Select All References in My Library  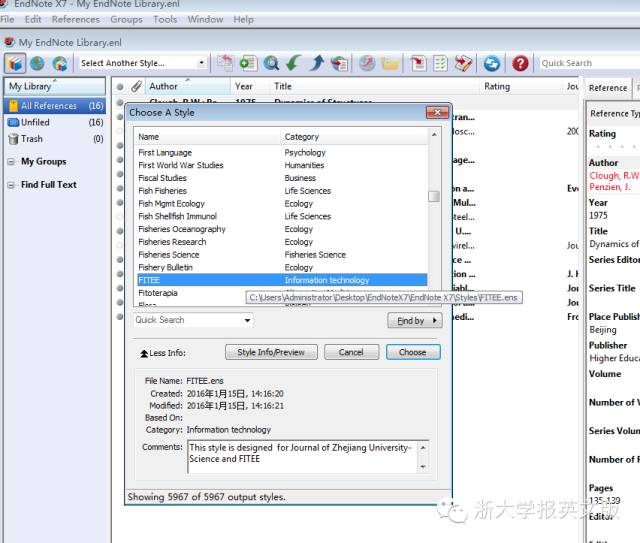55,106
